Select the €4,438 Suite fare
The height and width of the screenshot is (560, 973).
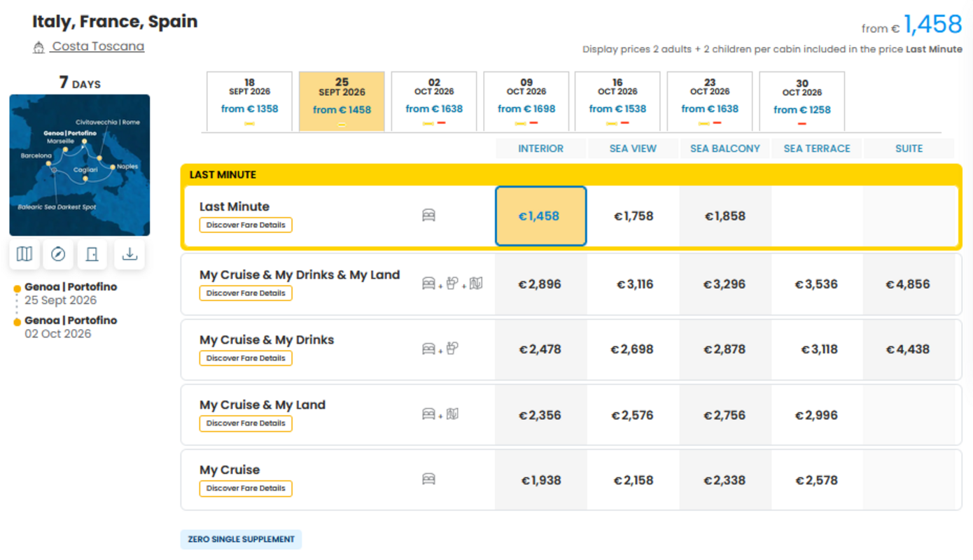pyautogui.click(x=909, y=349)
